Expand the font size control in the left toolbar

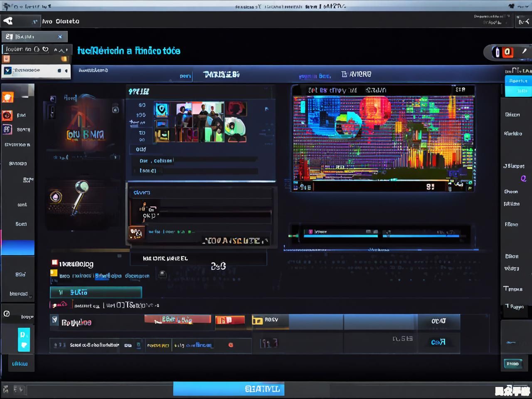tap(61, 49)
